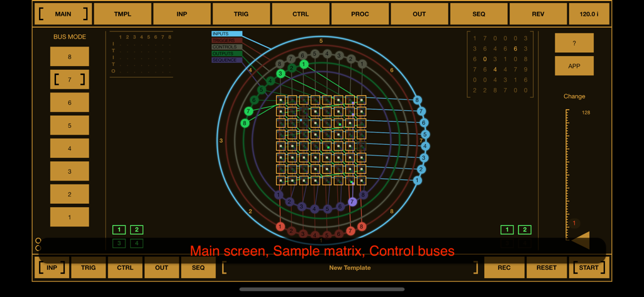Click red 1 marker on Change slider
Image resolution: width=644 pixels, height=297 pixels.
(574, 223)
